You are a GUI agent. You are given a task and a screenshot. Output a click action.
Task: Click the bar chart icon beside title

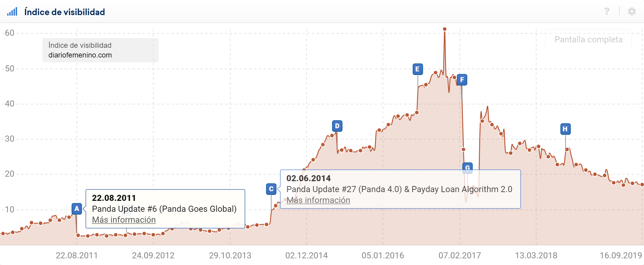pyautogui.click(x=12, y=12)
